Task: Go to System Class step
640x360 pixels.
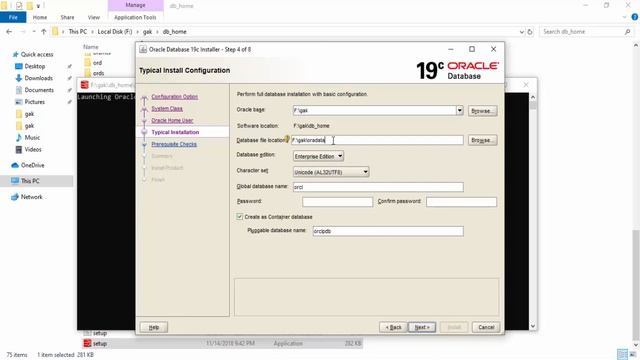Action: (x=167, y=109)
